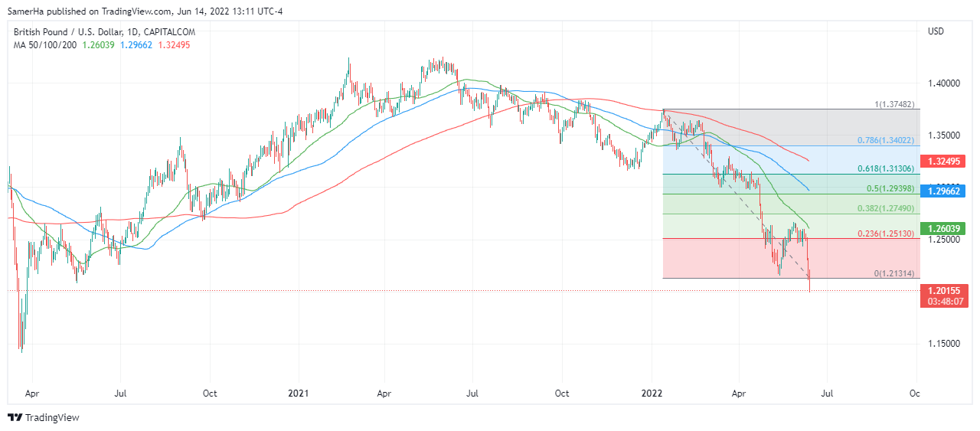Click the current price 1.20155 axis tag
The width and height of the screenshot is (980, 431).
945,290
